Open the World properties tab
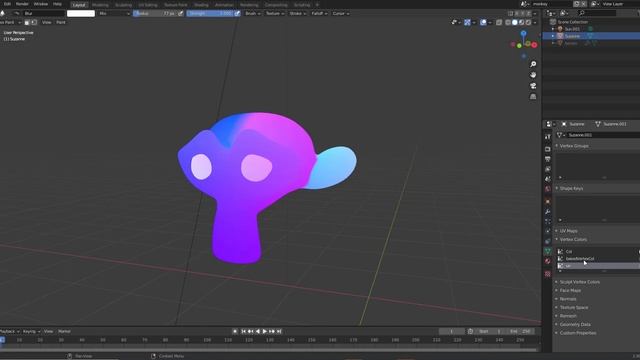 pyautogui.click(x=548, y=189)
